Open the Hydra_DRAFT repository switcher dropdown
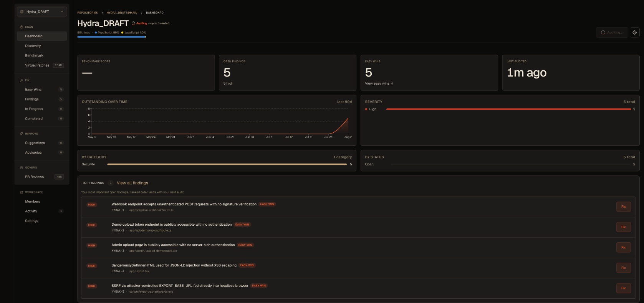This screenshot has width=644, height=303. tap(42, 12)
